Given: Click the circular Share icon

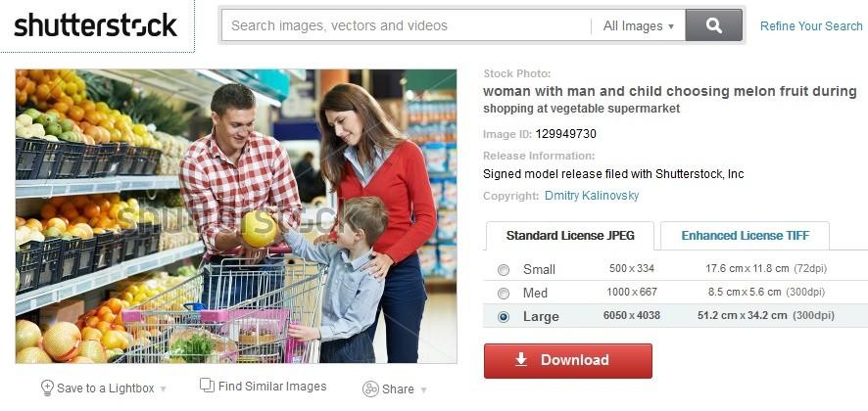Looking at the screenshot, I should click(x=370, y=388).
